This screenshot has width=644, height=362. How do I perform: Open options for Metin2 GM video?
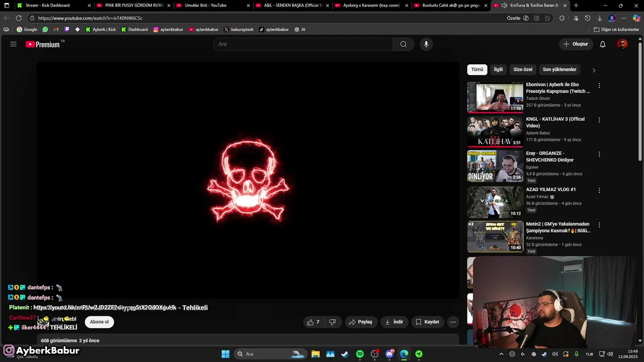coord(599,225)
